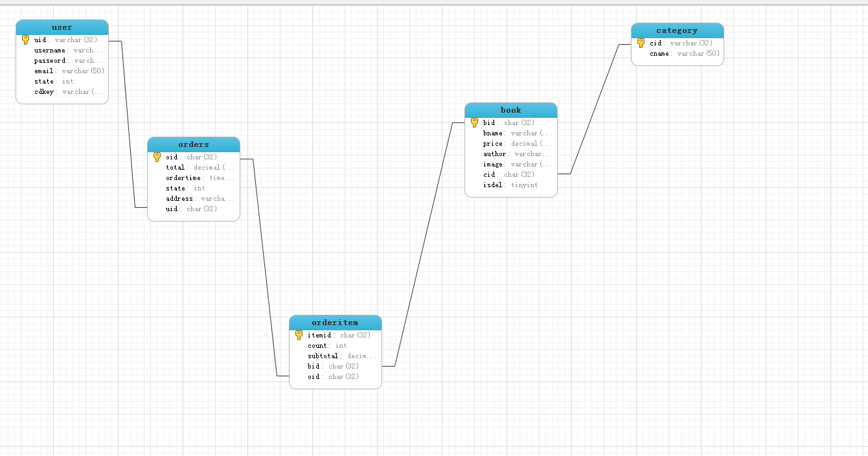Click the uid varchar(32) field in user table
The image size is (868, 456).
pos(65,40)
